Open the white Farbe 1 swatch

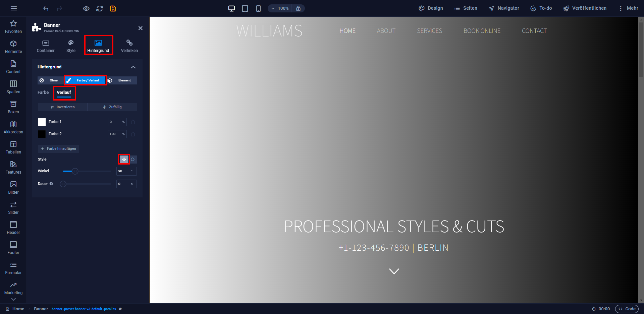(42, 122)
